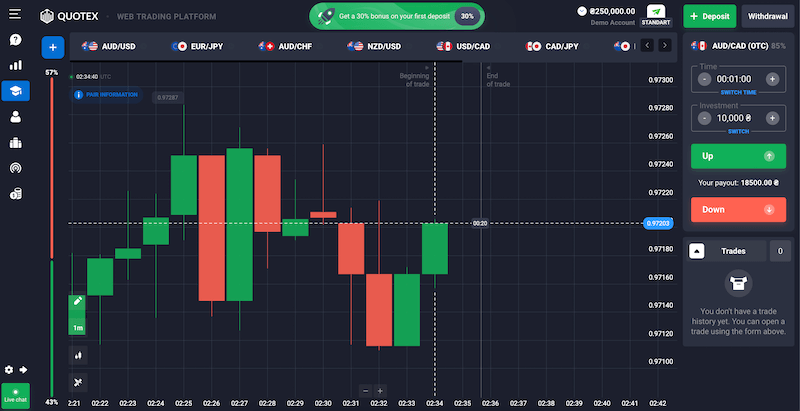Image resolution: width=800 pixels, height=411 pixels.
Task: Click the drawing pencil tool on chart
Action: click(77, 301)
